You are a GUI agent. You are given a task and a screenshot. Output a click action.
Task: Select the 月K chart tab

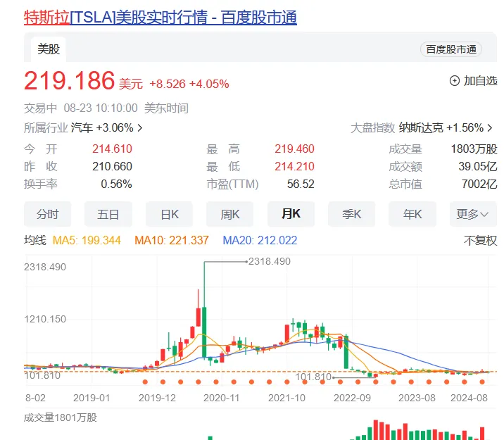(291, 214)
